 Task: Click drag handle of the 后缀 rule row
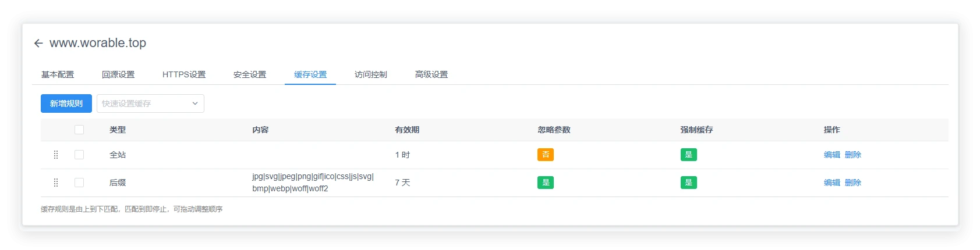tap(56, 183)
